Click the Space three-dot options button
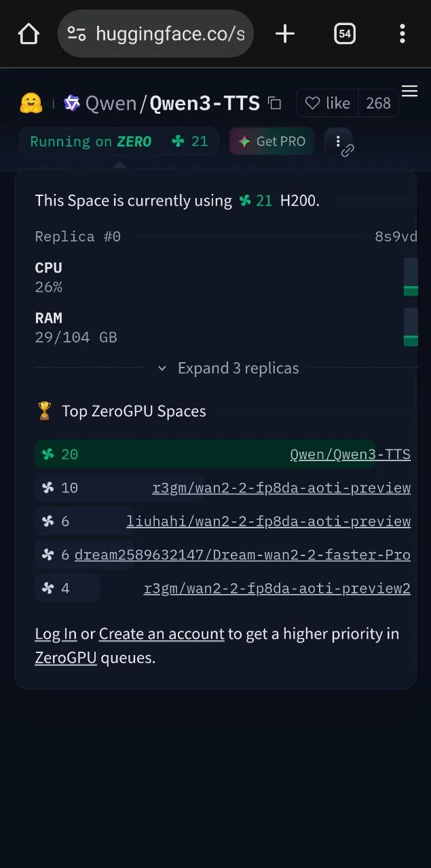431x868 pixels. (x=338, y=141)
